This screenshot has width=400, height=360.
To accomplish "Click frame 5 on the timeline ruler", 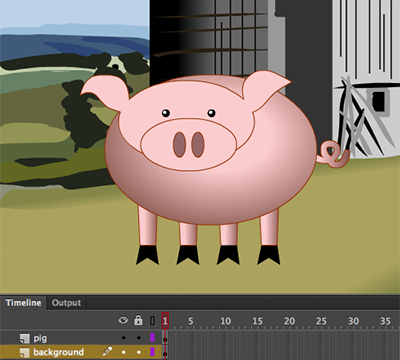I will (191, 321).
